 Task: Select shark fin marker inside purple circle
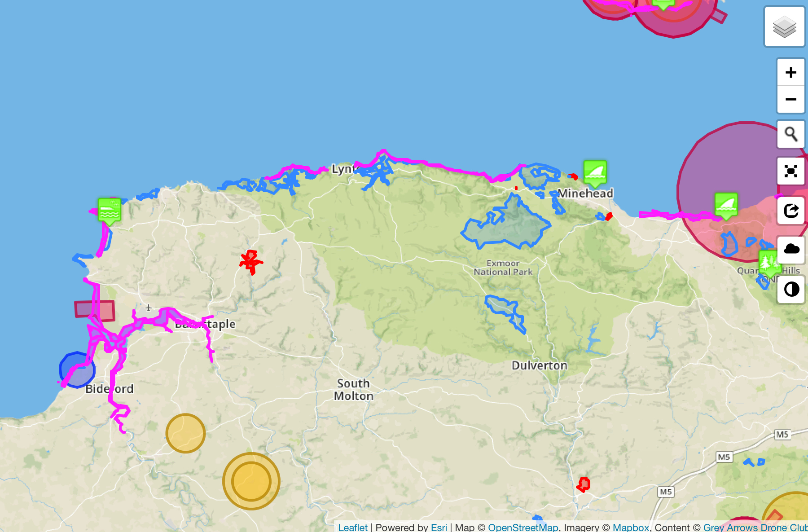click(x=726, y=205)
